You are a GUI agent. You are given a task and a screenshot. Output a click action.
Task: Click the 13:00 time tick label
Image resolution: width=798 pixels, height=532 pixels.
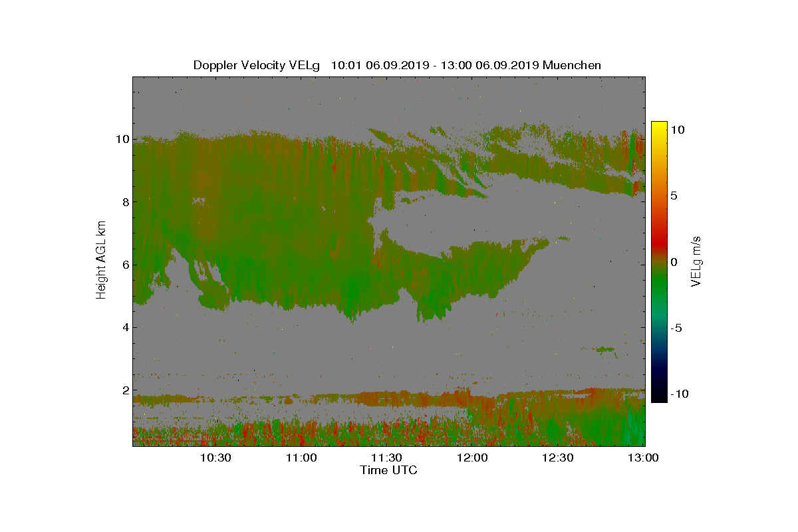(644, 458)
